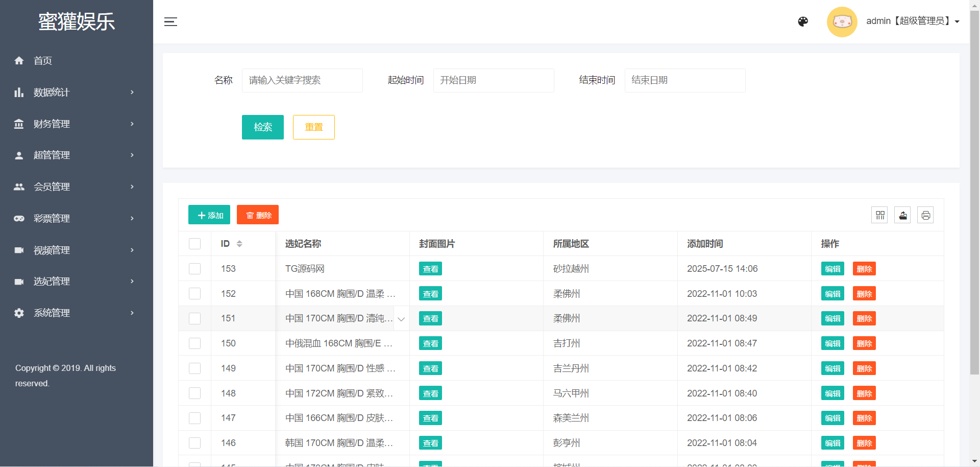Collapse sidebar with the hamburger menu icon

(x=170, y=21)
